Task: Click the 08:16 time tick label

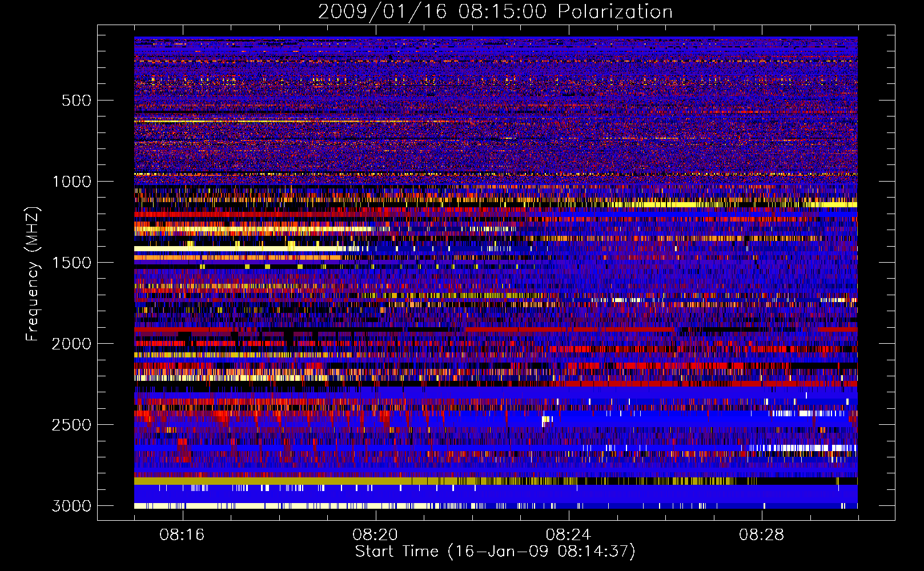Action: pos(182,535)
